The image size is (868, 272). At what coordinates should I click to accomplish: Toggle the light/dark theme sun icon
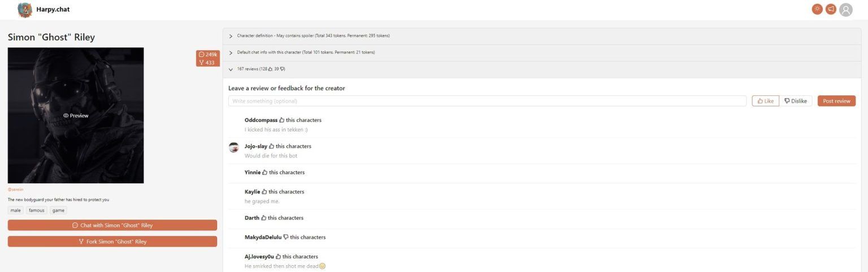point(817,10)
